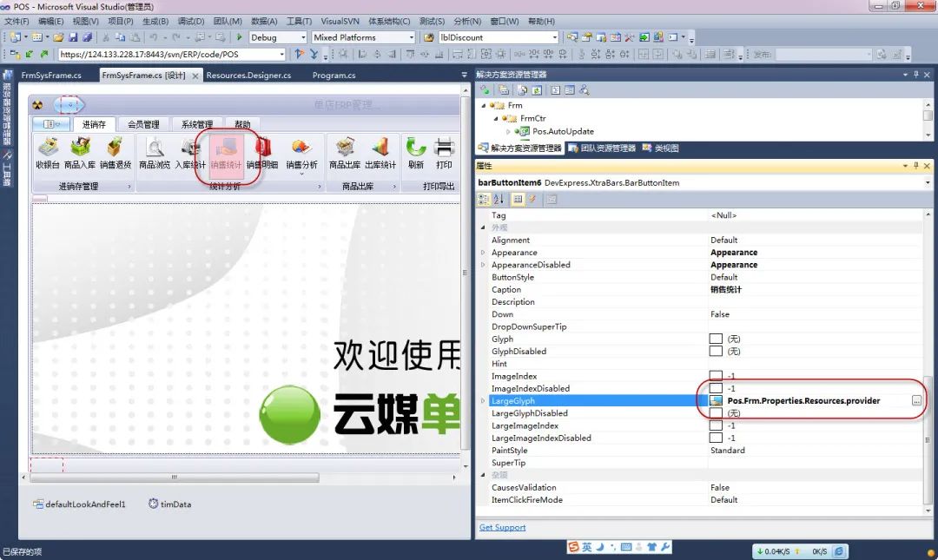This screenshot has width=938, height=560.
Task: Click the ellipsis button beside LargeGlyph value
Action: coord(916,400)
